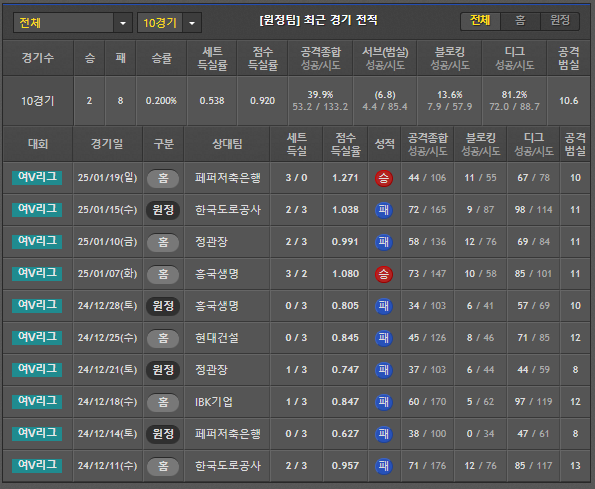
Task: Click the 1.271 point ratio cell
Action: pyautogui.click(x=345, y=178)
